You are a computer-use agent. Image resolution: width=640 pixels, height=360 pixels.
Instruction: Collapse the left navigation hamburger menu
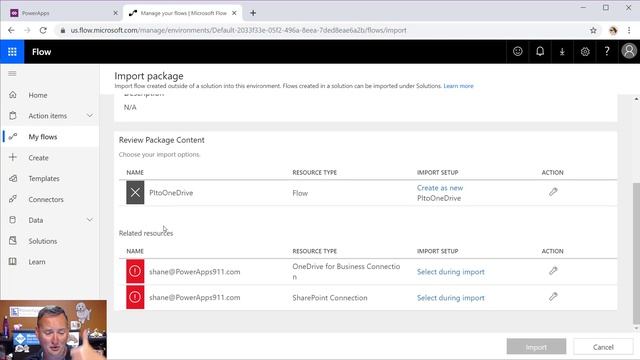pyautogui.click(x=12, y=73)
